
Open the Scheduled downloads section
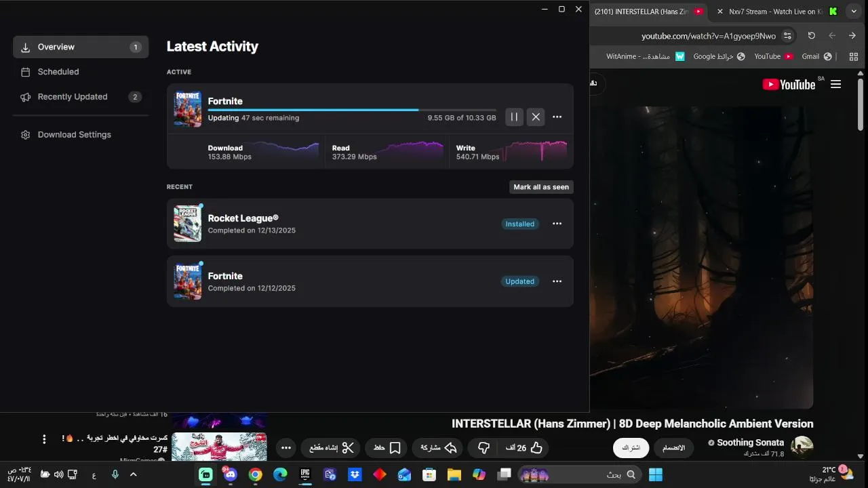pos(81,72)
